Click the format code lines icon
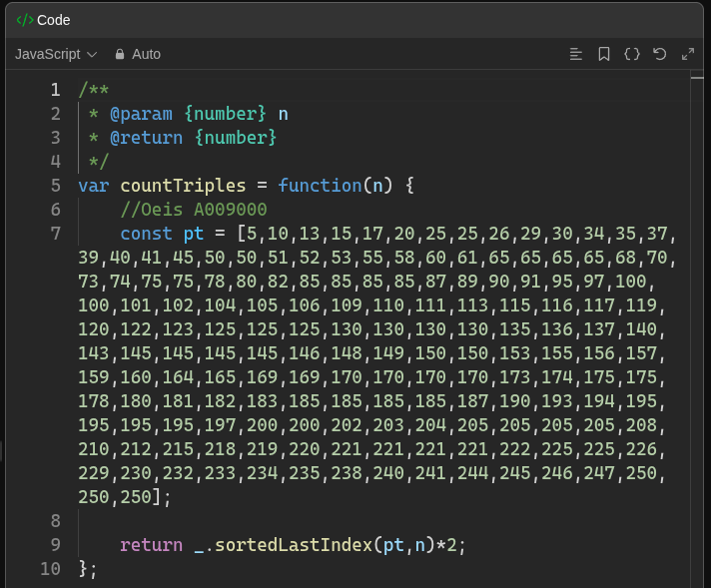Viewport: 711px width, 588px height. point(576,54)
